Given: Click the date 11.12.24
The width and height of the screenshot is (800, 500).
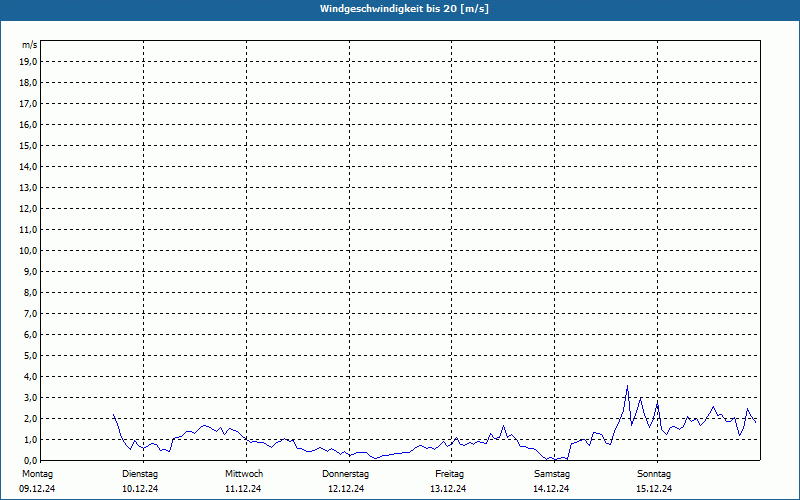Looking at the screenshot, I should (x=243, y=489).
